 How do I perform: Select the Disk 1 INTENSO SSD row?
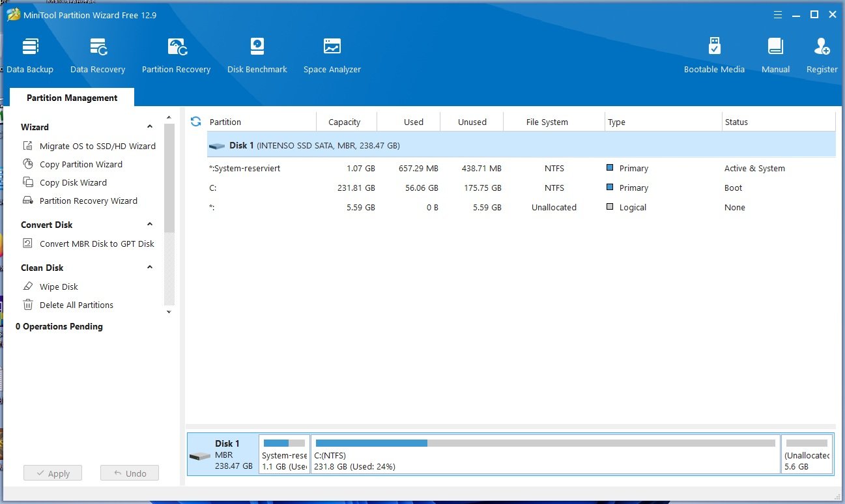[x=521, y=146]
